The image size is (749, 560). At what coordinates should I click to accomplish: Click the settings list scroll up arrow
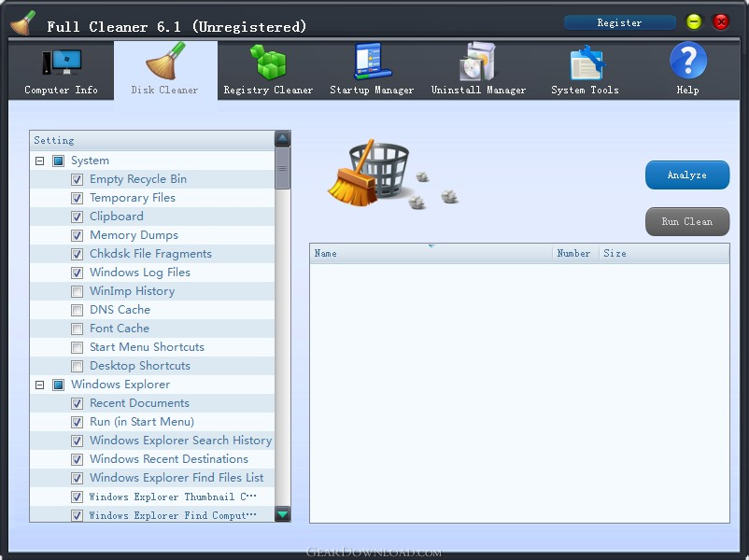(x=283, y=138)
